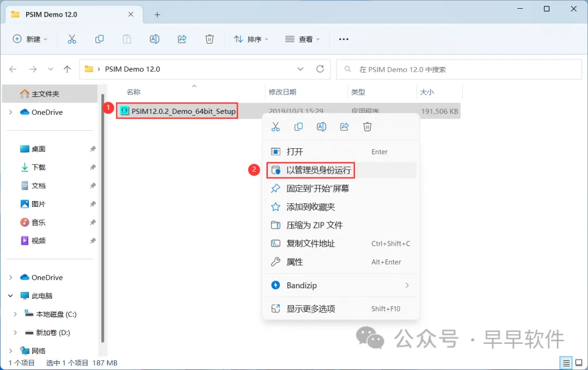Screen dimensions: 588x370
Task: Go up one folder level
Action: pyautogui.click(x=67, y=69)
